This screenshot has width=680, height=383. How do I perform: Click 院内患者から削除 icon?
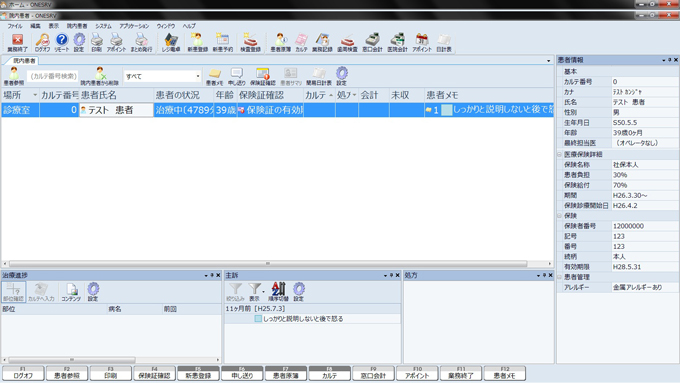tap(100, 76)
